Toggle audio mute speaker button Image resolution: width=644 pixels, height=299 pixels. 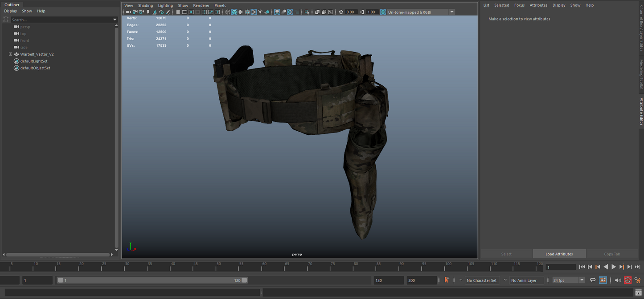(x=617, y=280)
